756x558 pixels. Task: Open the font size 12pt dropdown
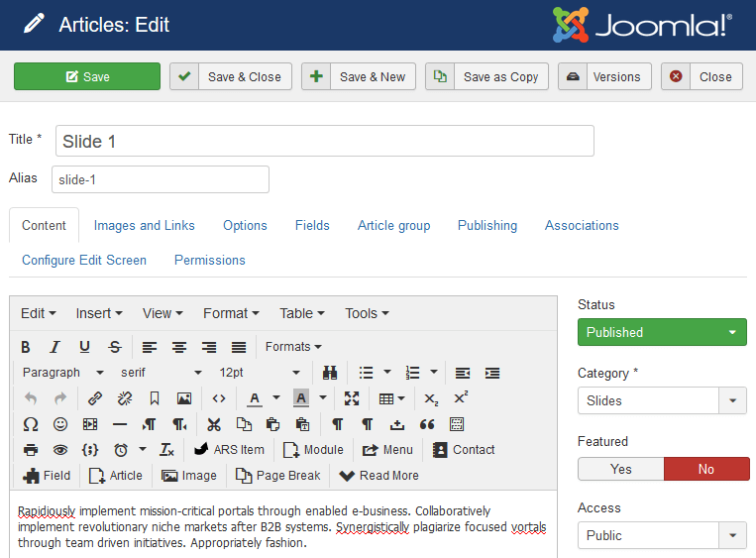[x=260, y=373]
